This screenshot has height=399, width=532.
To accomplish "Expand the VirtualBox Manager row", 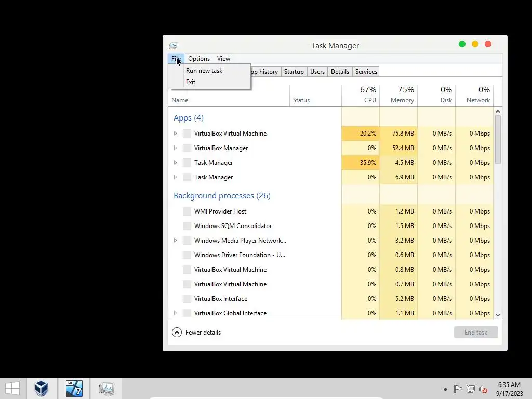I will coord(176,148).
